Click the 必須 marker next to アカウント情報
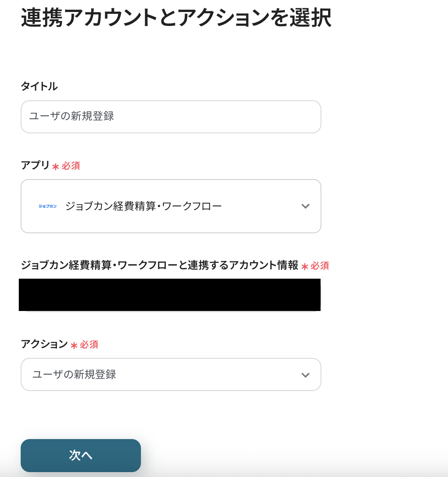The height and width of the screenshot is (477, 448). 320,266
